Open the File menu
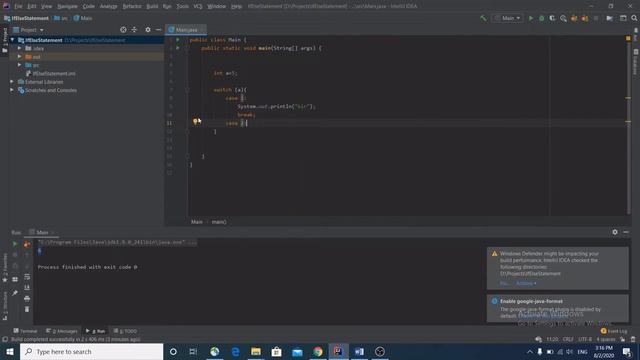 18,6
